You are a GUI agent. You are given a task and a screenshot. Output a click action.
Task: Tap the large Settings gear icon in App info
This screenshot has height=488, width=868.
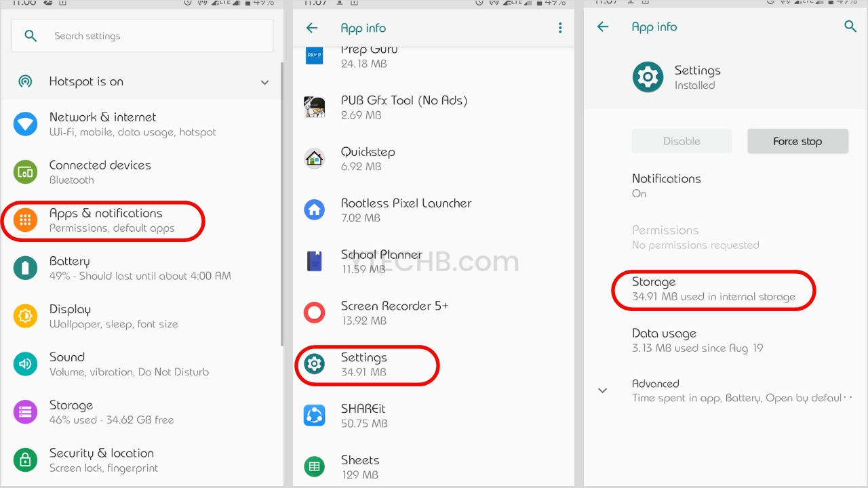(x=648, y=77)
